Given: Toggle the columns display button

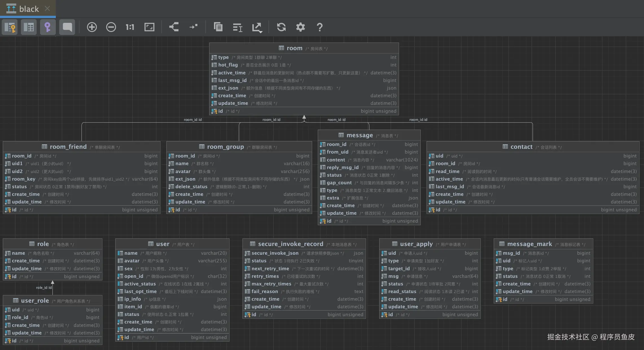Looking at the screenshot, I should point(29,27).
